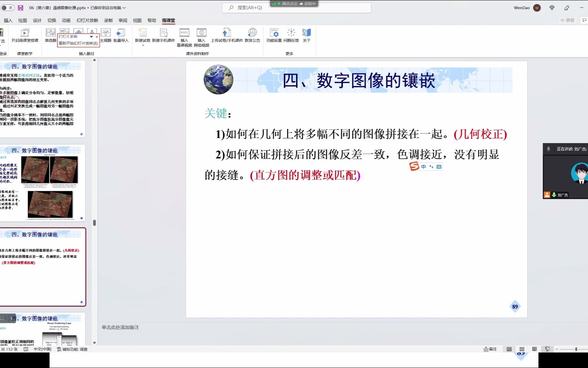
Task: Toggle Sogou 中 Chinese/English mode
Action: (423, 167)
